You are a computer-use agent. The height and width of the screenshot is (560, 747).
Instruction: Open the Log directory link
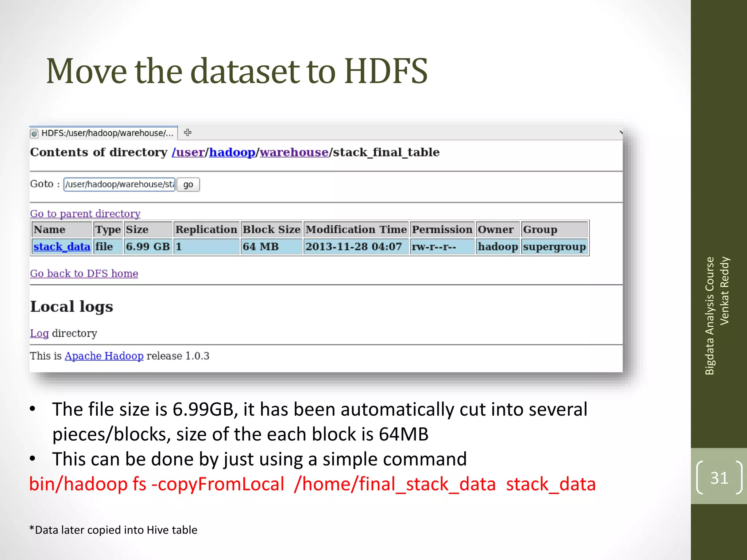pos(39,333)
